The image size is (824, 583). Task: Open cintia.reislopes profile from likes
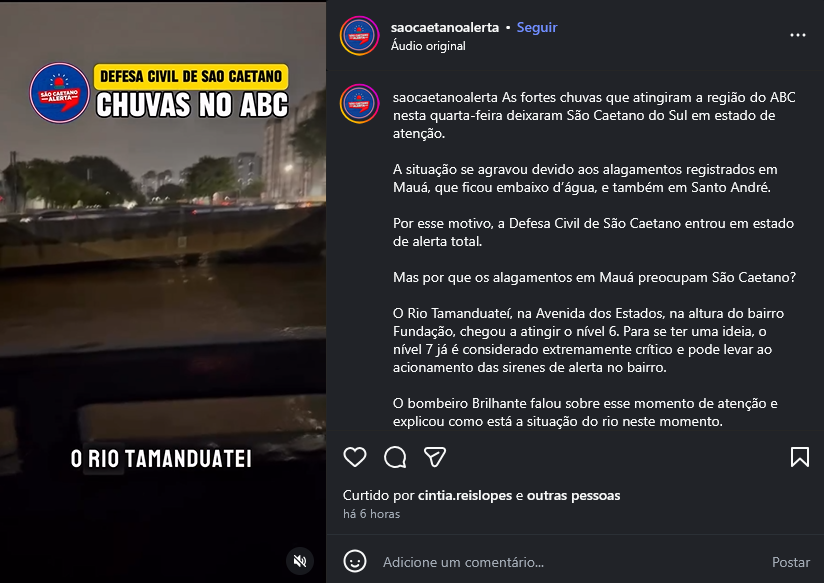tap(465, 495)
